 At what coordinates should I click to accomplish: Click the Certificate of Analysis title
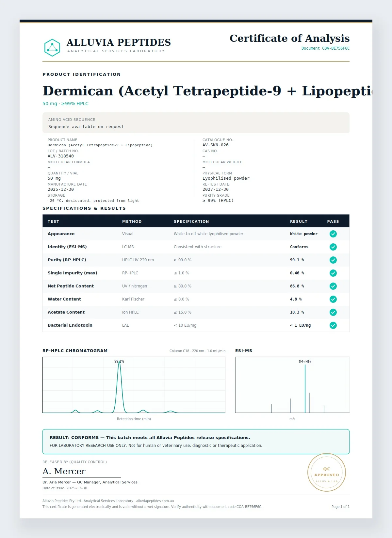pyautogui.click(x=289, y=38)
